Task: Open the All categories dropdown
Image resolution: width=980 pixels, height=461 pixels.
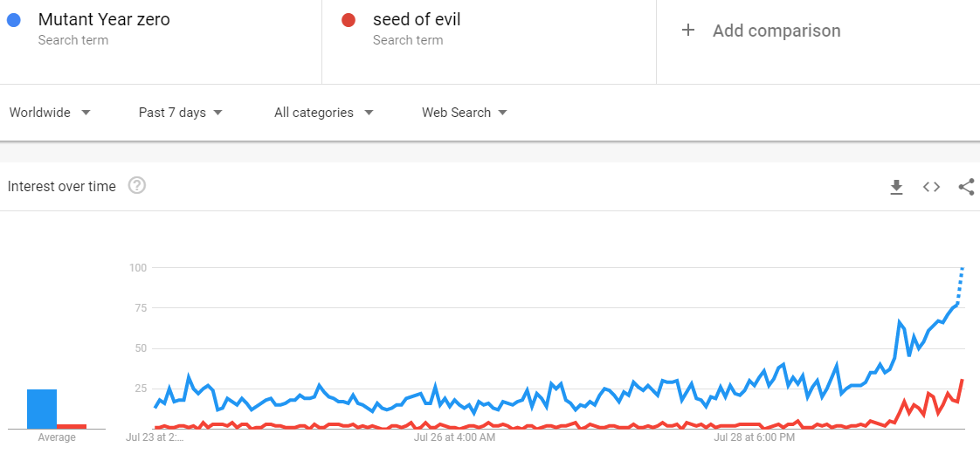Action: pos(324,113)
